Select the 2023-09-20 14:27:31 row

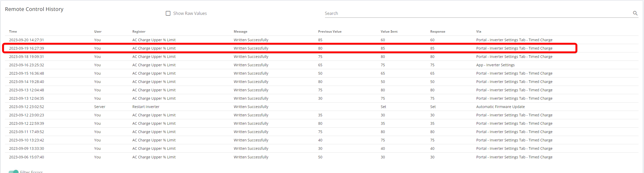pos(322,40)
